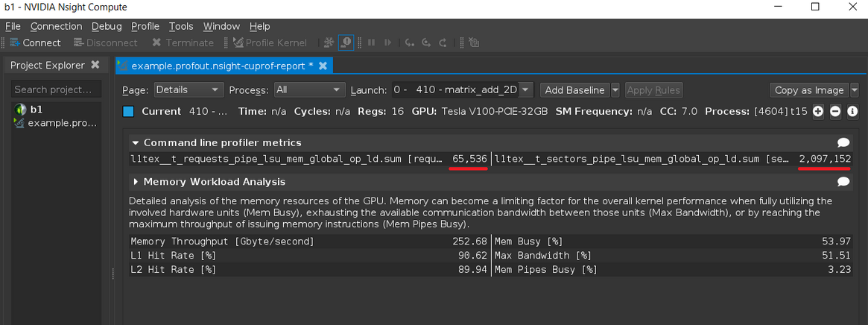Image resolution: width=868 pixels, height=325 pixels.
Task: Click the Disconnect toolbar button
Action: click(x=105, y=42)
